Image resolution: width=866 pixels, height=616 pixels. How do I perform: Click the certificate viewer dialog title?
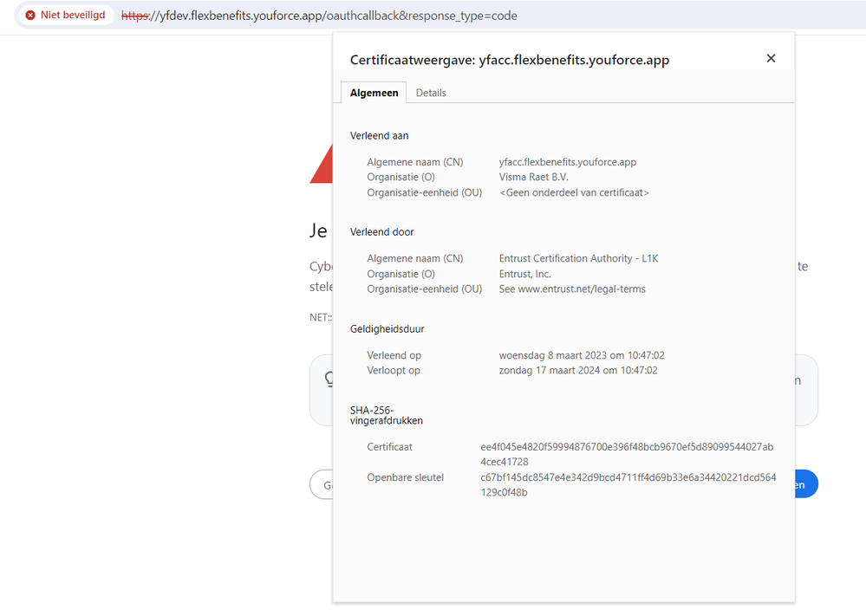(x=509, y=60)
